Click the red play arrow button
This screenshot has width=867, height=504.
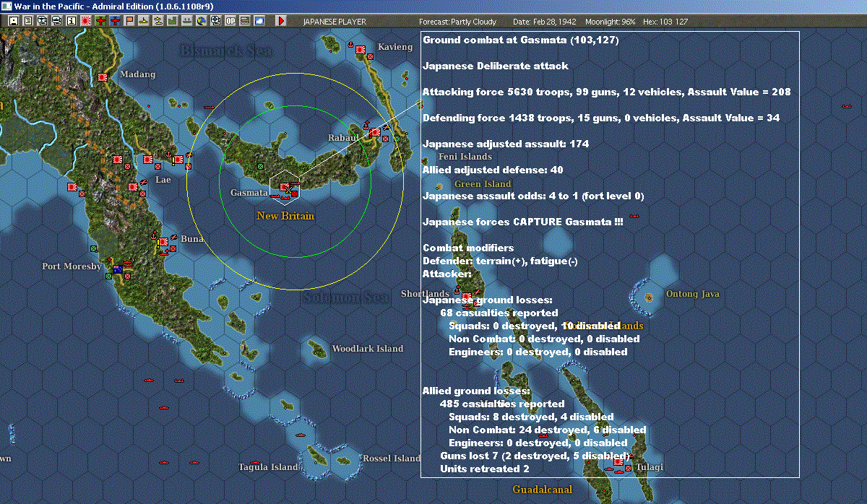[280, 21]
